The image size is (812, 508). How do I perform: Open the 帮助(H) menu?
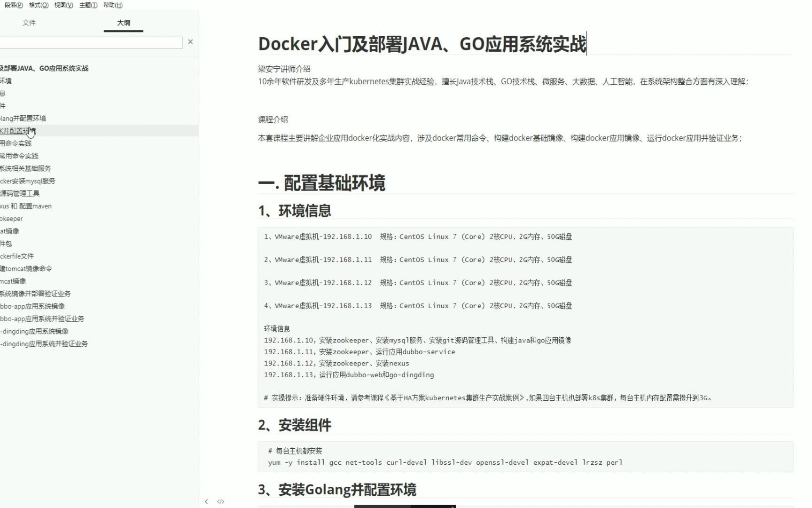pyautogui.click(x=113, y=5)
